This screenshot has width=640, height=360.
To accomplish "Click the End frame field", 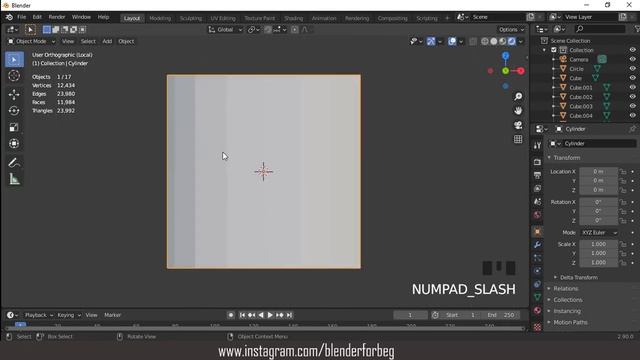I will coord(501,315).
